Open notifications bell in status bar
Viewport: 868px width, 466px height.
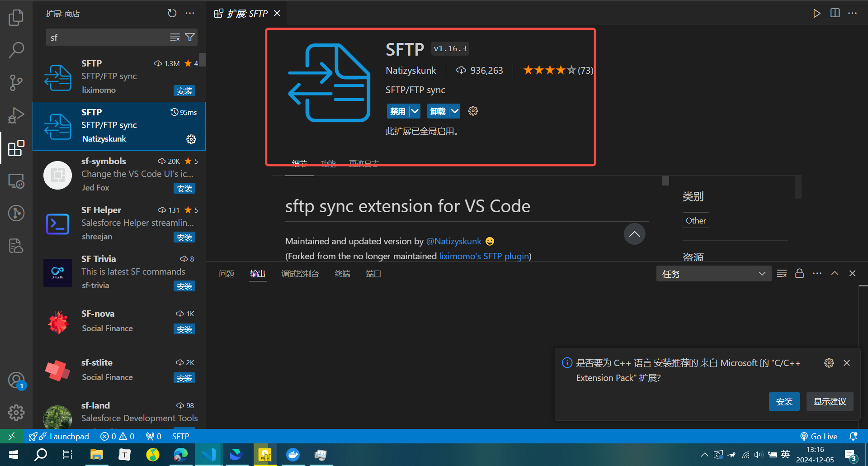[853, 436]
